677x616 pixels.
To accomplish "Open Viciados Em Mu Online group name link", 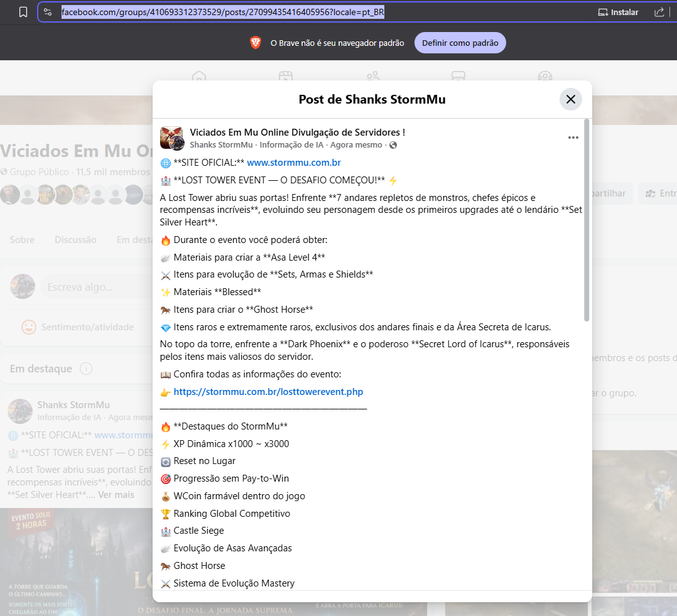I will [x=297, y=132].
